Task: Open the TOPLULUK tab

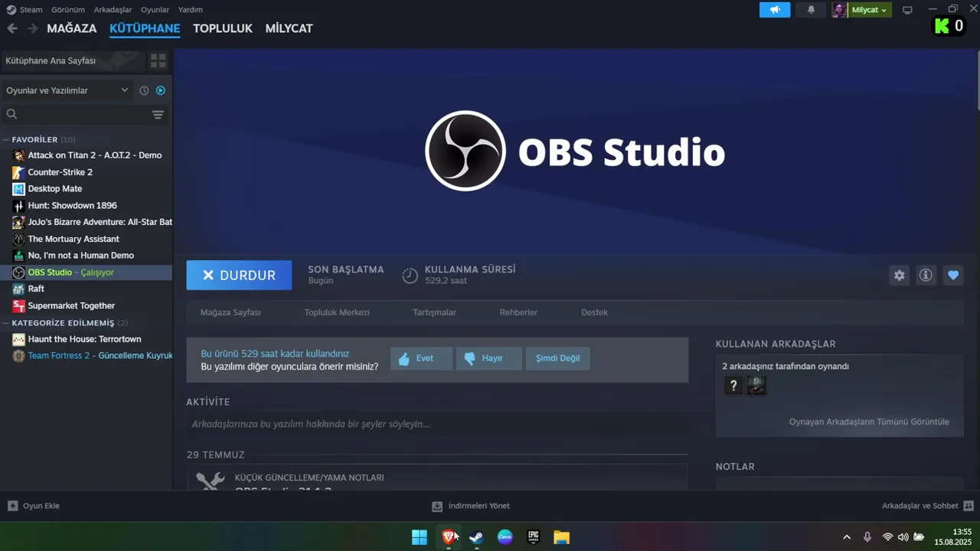Action: coord(223,28)
